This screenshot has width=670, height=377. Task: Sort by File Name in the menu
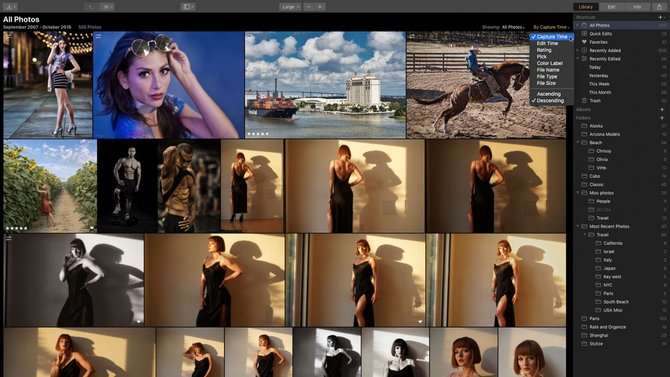tap(548, 70)
